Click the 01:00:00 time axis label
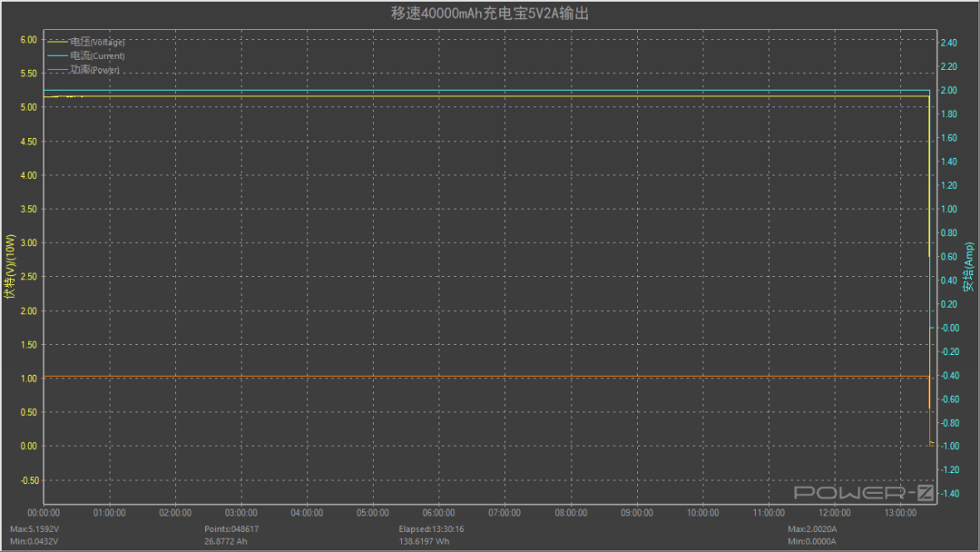The width and height of the screenshot is (980, 552). pyautogui.click(x=110, y=513)
